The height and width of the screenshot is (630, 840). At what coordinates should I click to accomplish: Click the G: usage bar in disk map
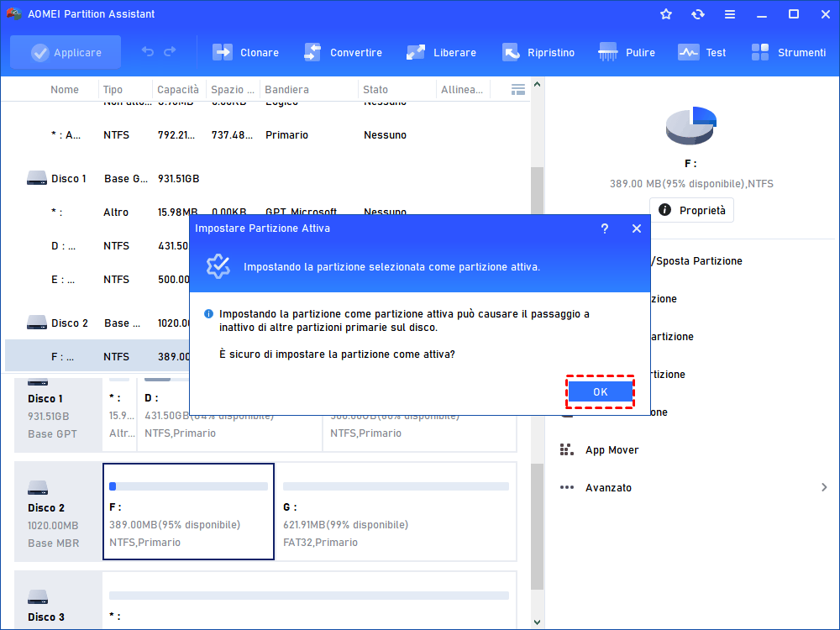pos(396,486)
